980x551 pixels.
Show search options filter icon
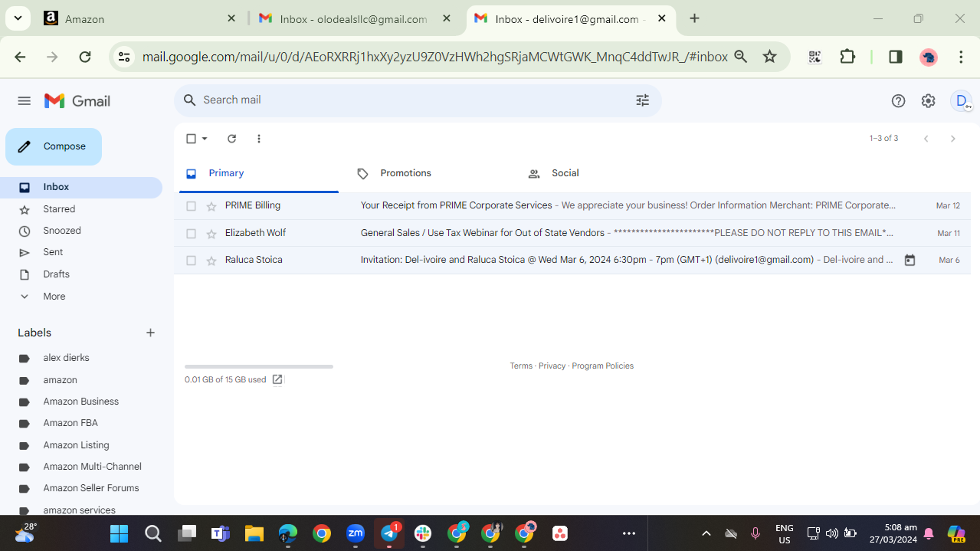tap(642, 100)
